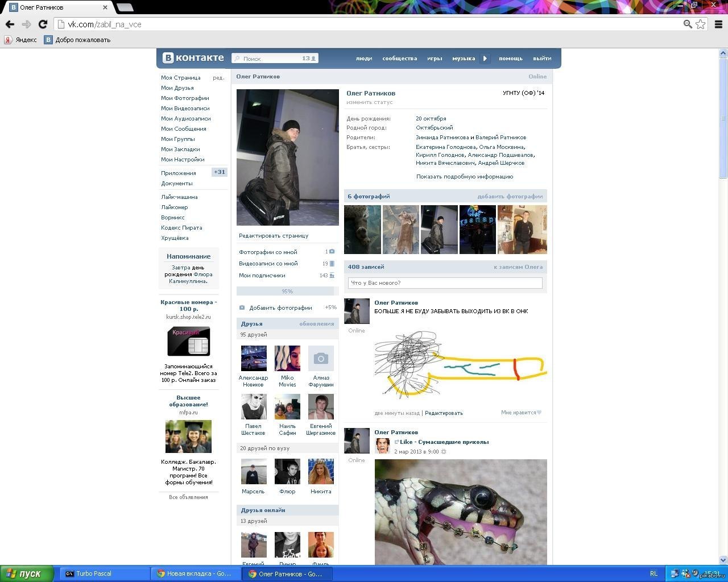Open Алмаз Фарукшин friend's placeholder avatar
This screenshot has width=728, height=582.
[321, 359]
